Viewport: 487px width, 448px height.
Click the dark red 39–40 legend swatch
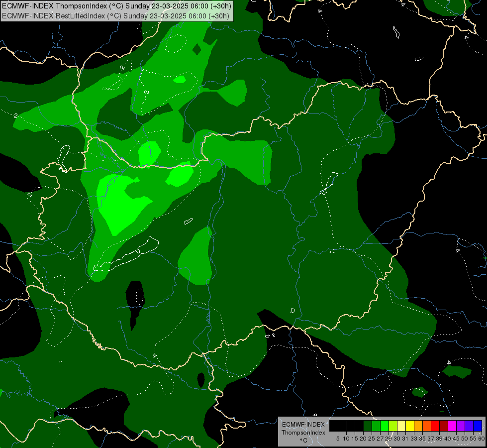click(444, 426)
